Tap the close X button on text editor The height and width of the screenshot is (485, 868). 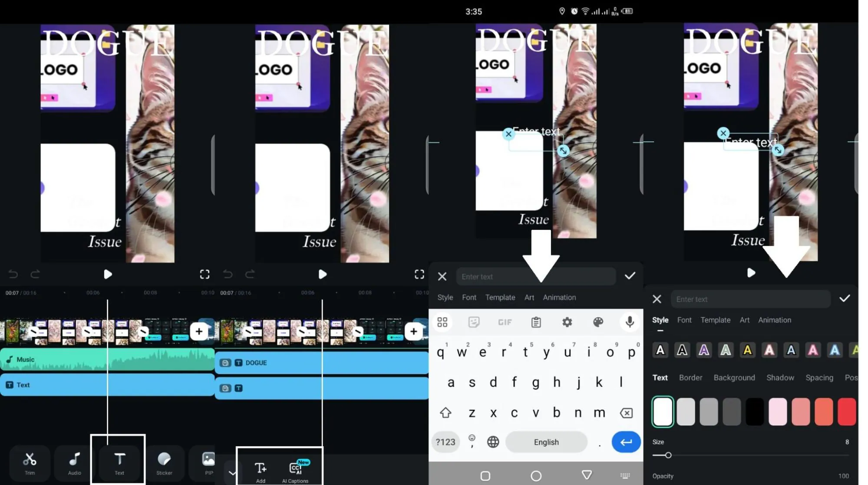442,276
